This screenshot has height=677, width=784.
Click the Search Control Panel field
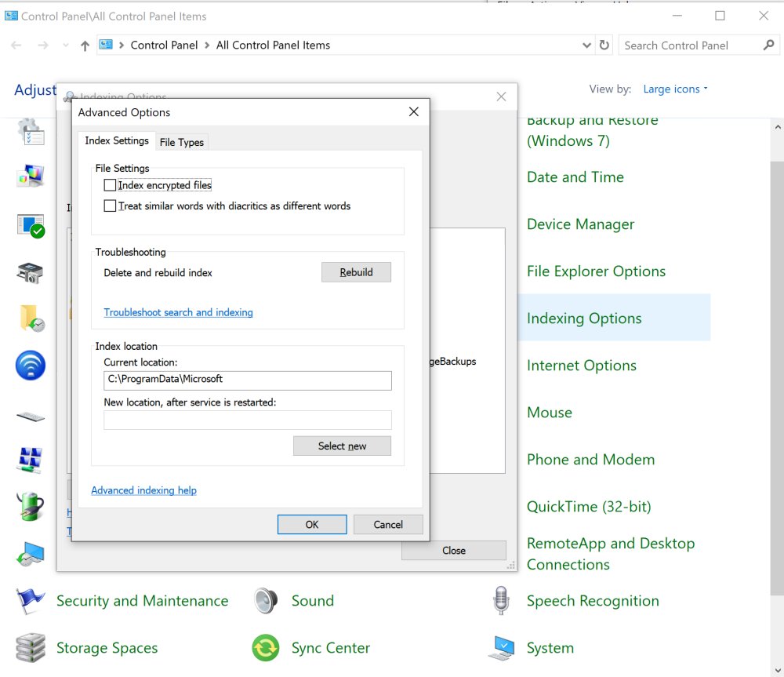tap(690, 45)
